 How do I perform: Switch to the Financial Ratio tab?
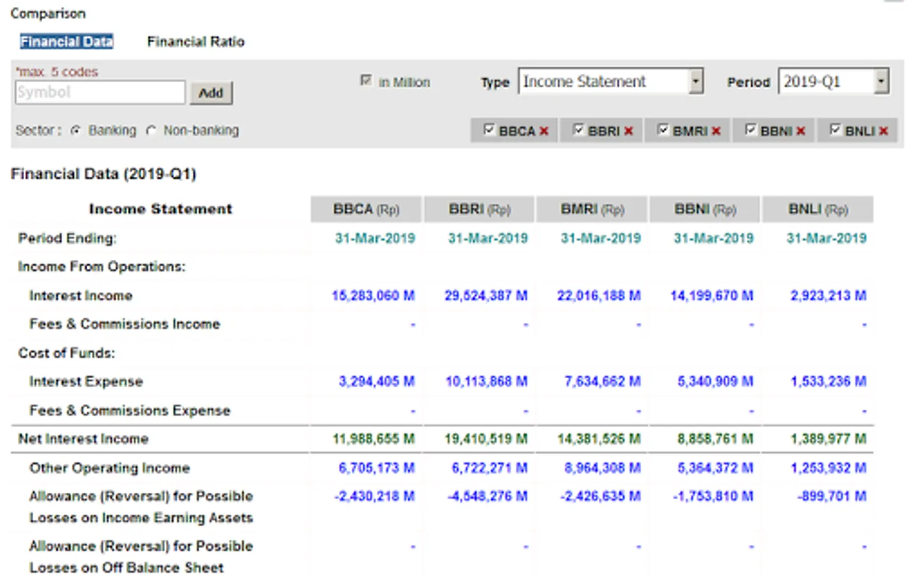coord(196,42)
